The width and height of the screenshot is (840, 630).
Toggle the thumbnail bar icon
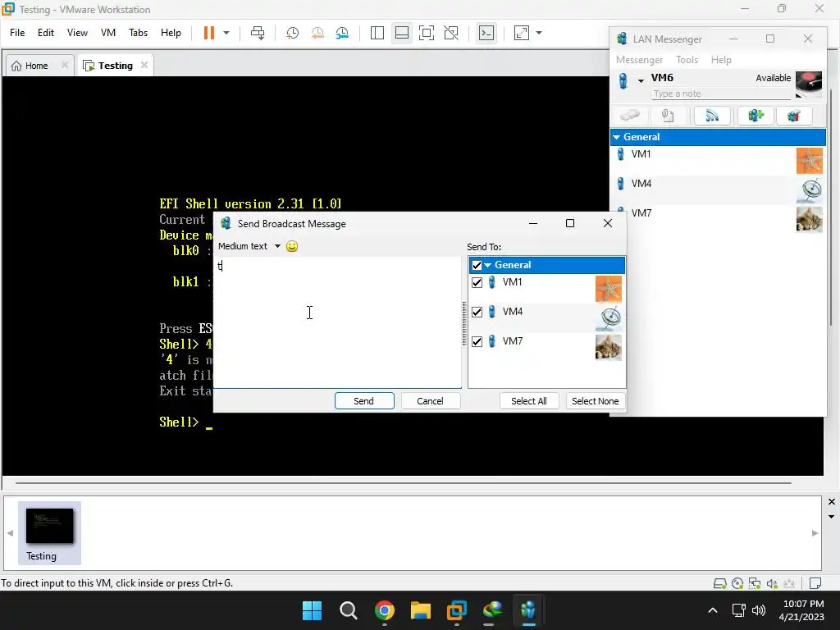click(x=402, y=33)
